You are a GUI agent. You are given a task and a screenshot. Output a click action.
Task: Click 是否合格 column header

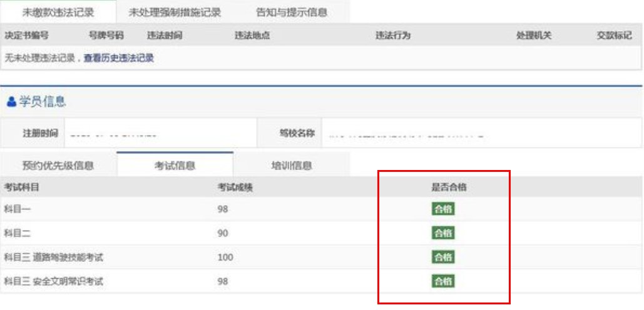[449, 187]
